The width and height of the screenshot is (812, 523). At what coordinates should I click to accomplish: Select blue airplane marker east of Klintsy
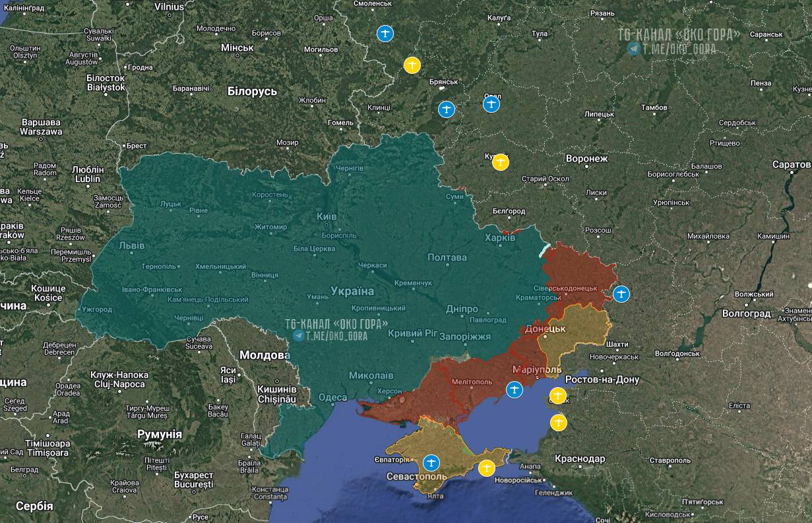click(x=447, y=109)
